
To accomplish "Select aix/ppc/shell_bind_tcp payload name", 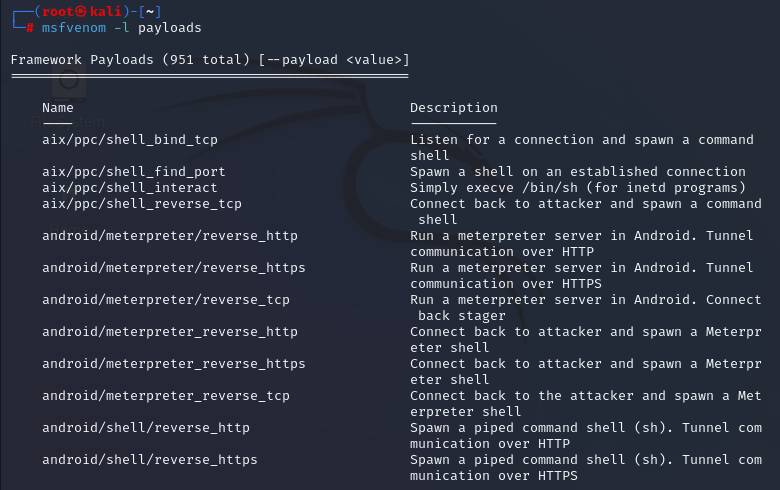I will 130,140.
